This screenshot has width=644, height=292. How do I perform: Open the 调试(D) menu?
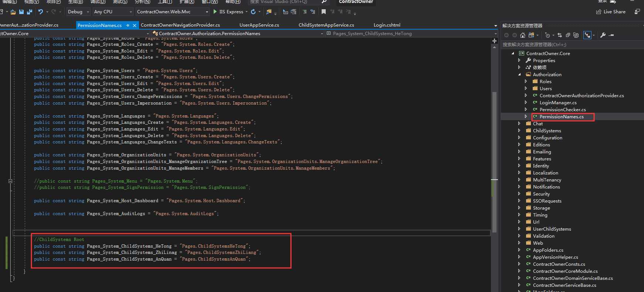coord(98,1)
